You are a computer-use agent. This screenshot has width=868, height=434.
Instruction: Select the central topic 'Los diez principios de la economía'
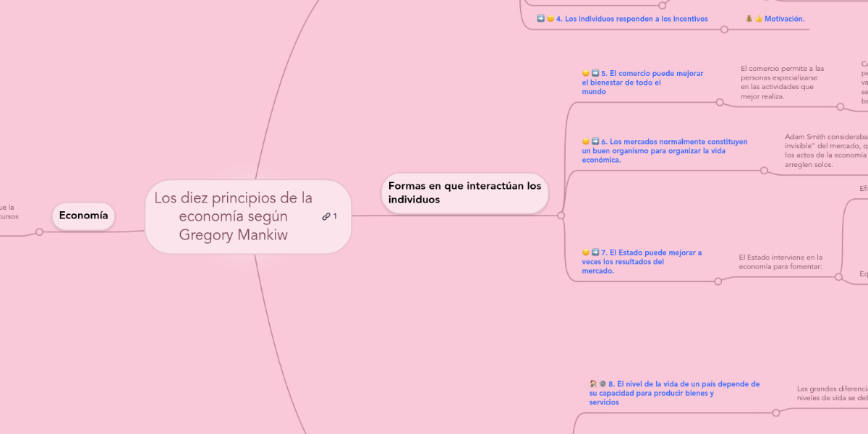[247, 216]
